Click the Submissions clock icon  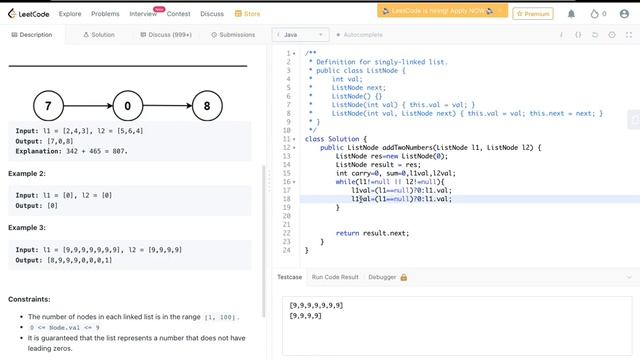point(214,35)
